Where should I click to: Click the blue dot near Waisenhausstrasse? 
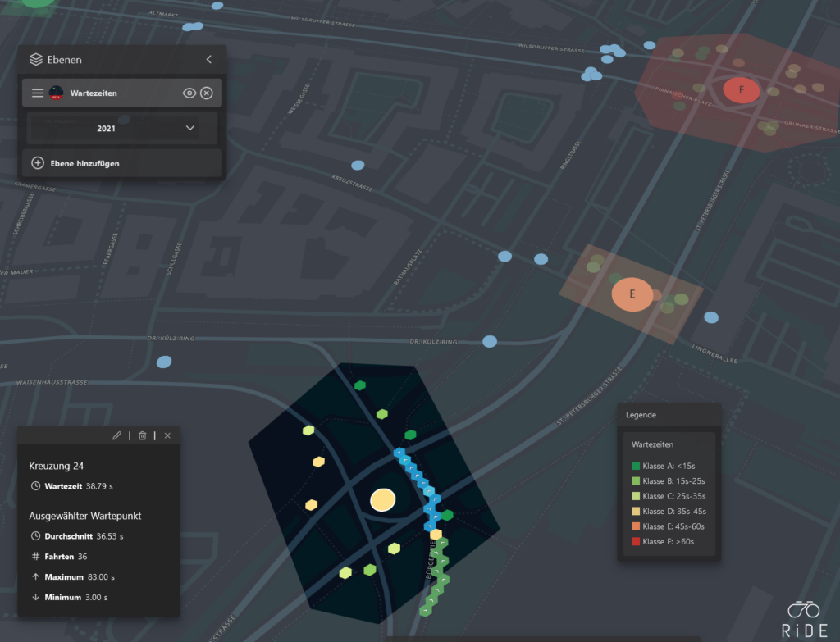pos(164,362)
